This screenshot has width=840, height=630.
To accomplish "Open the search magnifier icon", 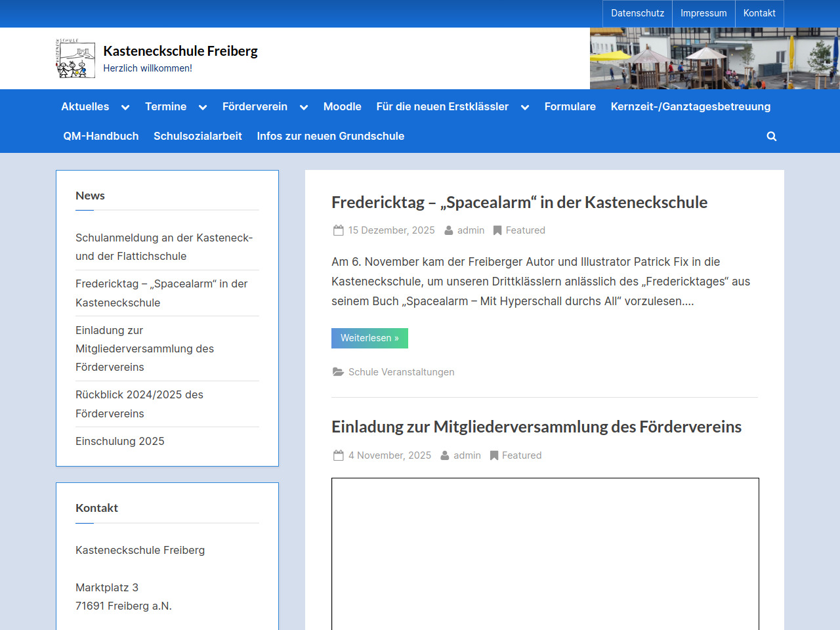I will tap(771, 136).
